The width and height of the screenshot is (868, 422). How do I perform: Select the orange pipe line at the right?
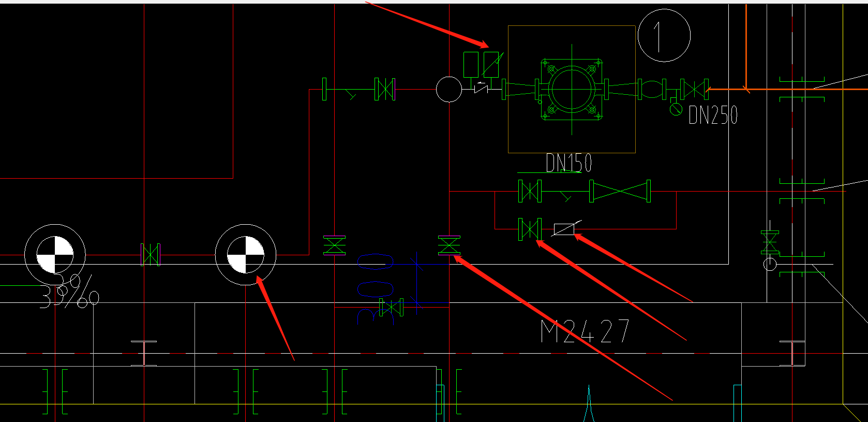[786, 89]
